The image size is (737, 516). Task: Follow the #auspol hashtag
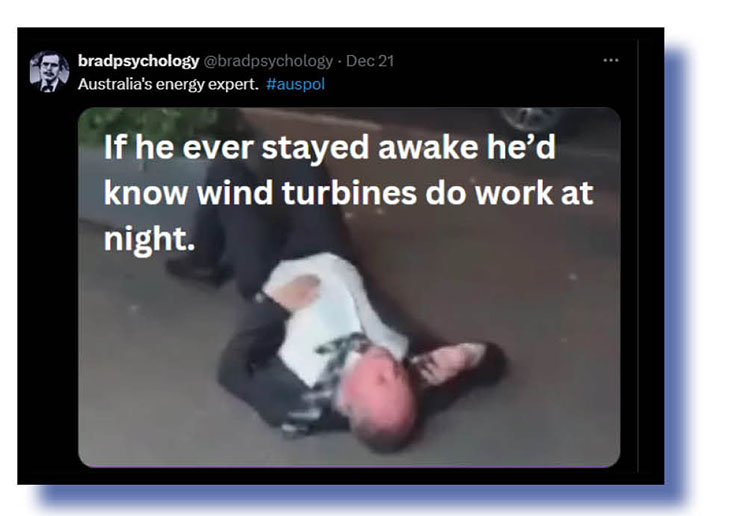295,84
